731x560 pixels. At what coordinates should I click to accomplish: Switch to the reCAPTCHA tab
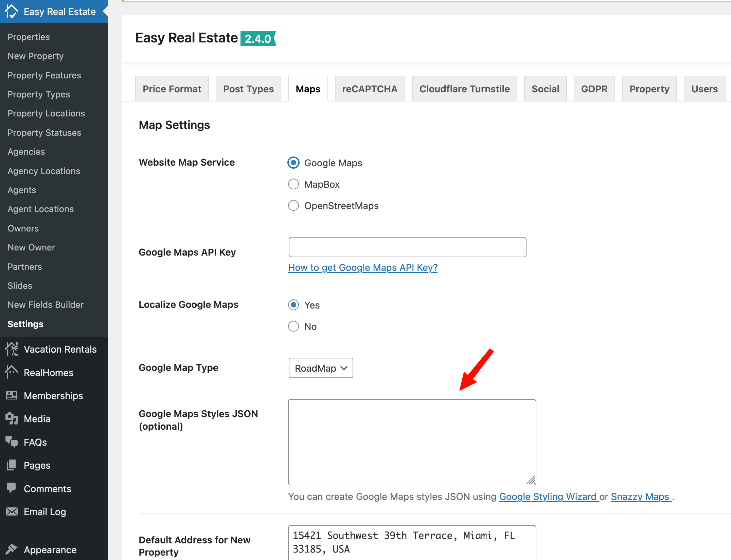370,89
